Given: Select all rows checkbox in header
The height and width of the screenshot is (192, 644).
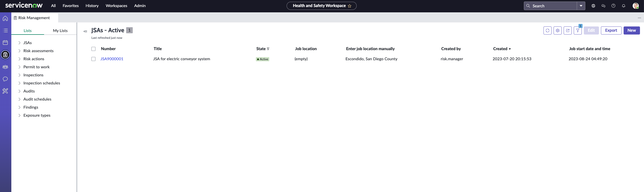Looking at the screenshot, I should click(93, 49).
